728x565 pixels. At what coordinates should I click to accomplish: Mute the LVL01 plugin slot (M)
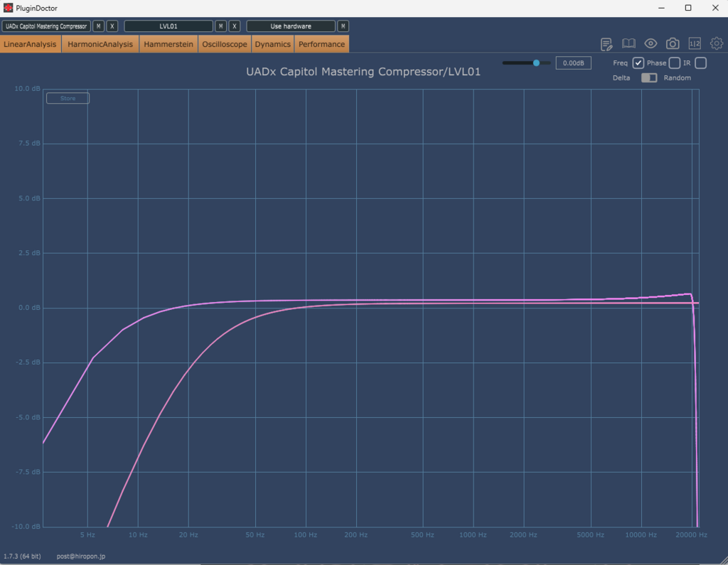click(220, 26)
